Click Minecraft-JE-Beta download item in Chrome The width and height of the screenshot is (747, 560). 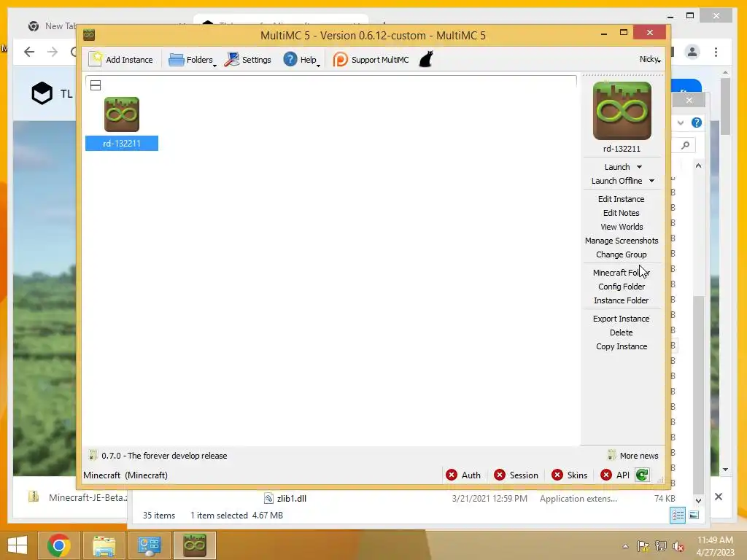(x=78, y=497)
